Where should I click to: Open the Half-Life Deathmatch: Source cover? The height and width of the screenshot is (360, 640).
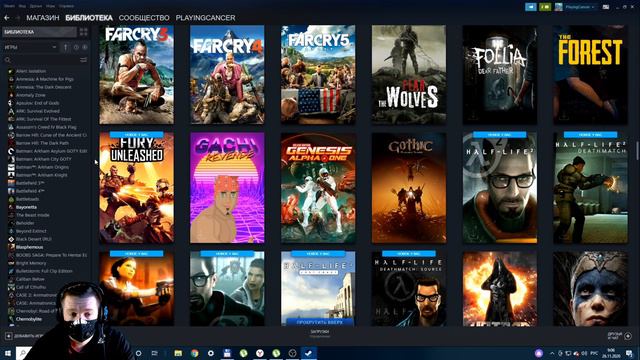409,289
